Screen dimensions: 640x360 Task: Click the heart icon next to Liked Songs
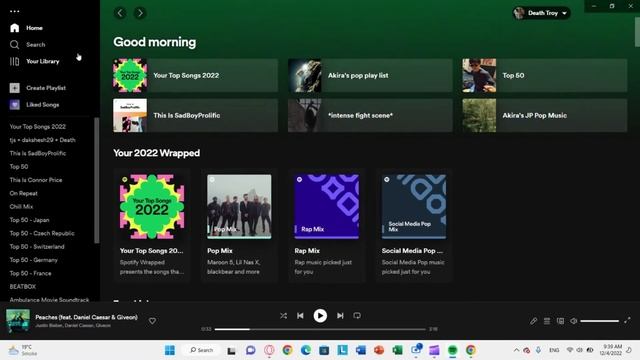click(x=15, y=104)
